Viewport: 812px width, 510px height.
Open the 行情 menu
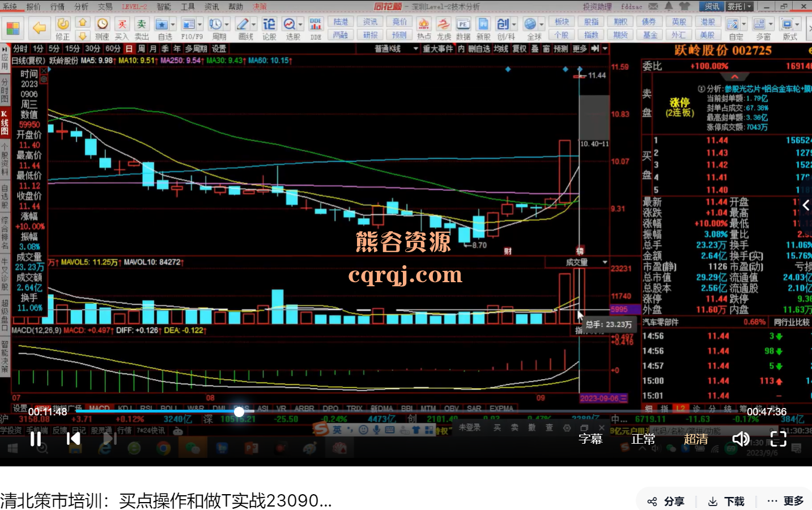pos(57,7)
